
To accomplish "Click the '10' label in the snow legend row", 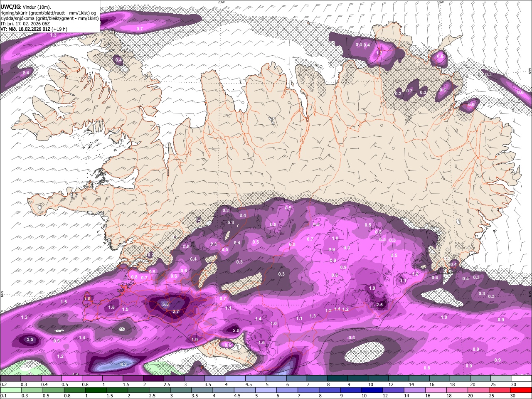I will (370, 384).
